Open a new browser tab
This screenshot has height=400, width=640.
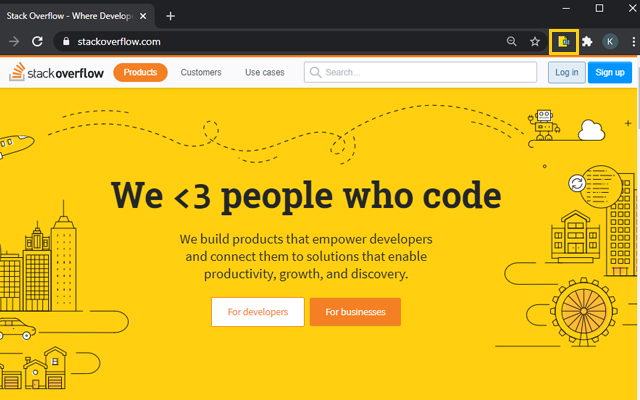click(x=170, y=15)
